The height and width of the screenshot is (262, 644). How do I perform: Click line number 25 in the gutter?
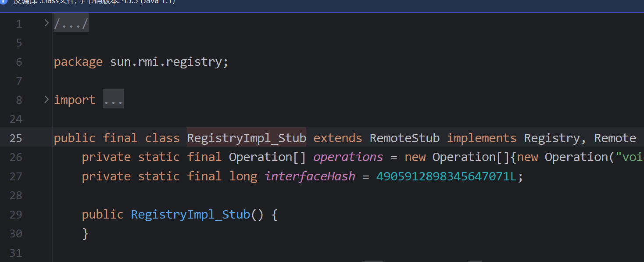(16, 138)
